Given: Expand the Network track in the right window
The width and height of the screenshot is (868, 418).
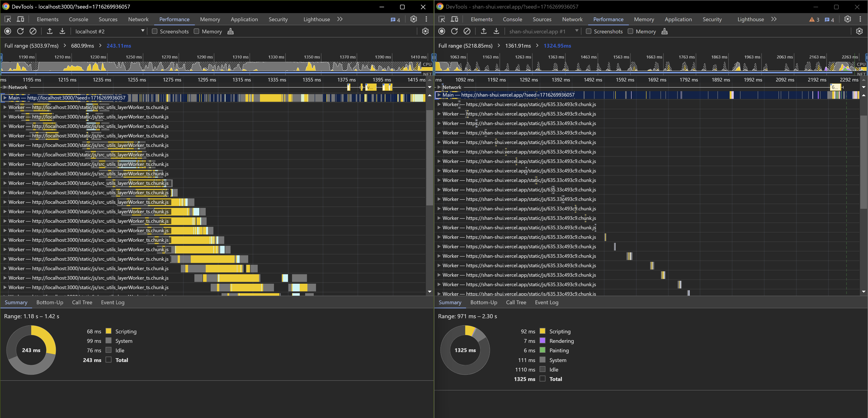Looking at the screenshot, I should pyautogui.click(x=439, y=87).
